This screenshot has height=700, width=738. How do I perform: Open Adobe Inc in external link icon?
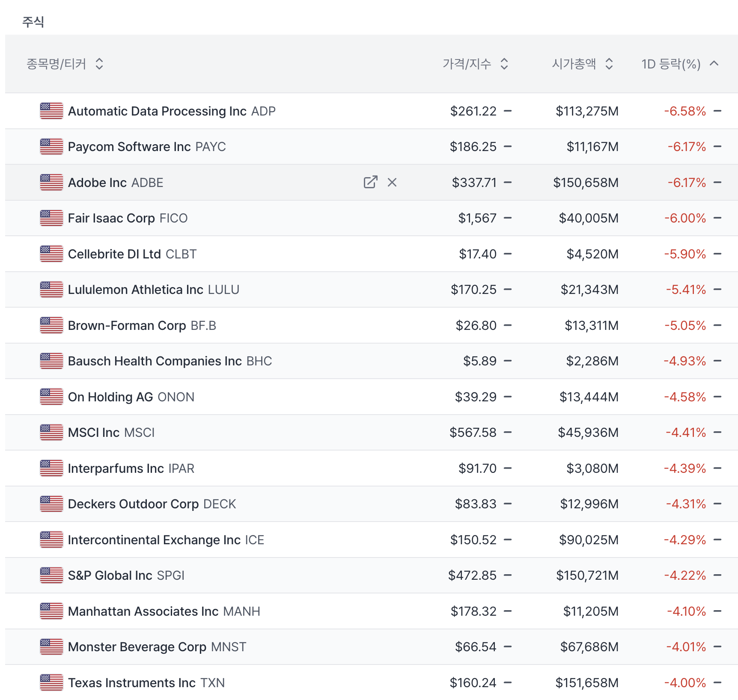tap(370, 182)
